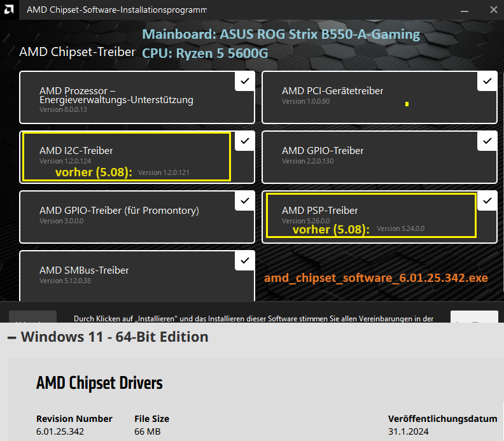Click the Veröffentlichungsdatum label

443,419
